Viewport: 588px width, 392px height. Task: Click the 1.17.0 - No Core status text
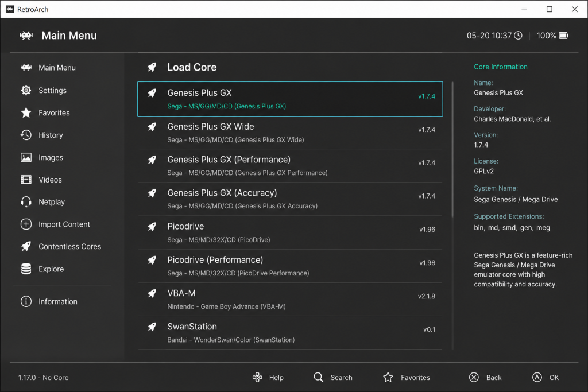(x=44, y=378)
